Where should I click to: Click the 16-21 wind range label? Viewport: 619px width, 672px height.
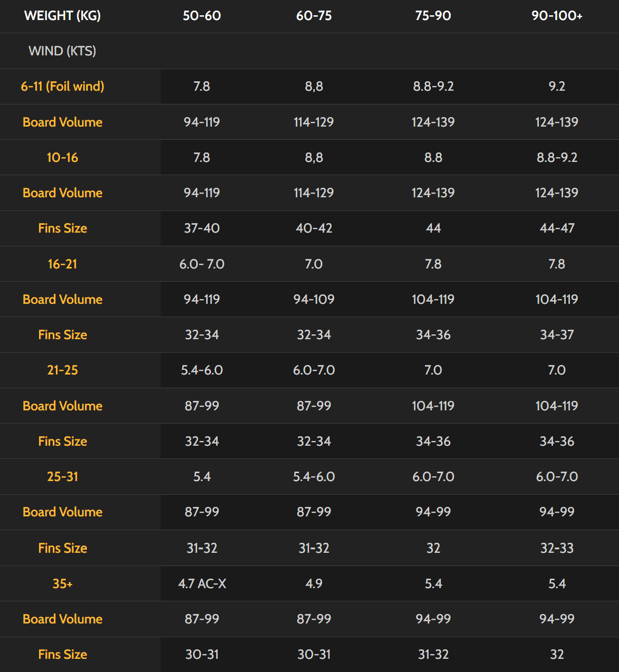(62, 264)
